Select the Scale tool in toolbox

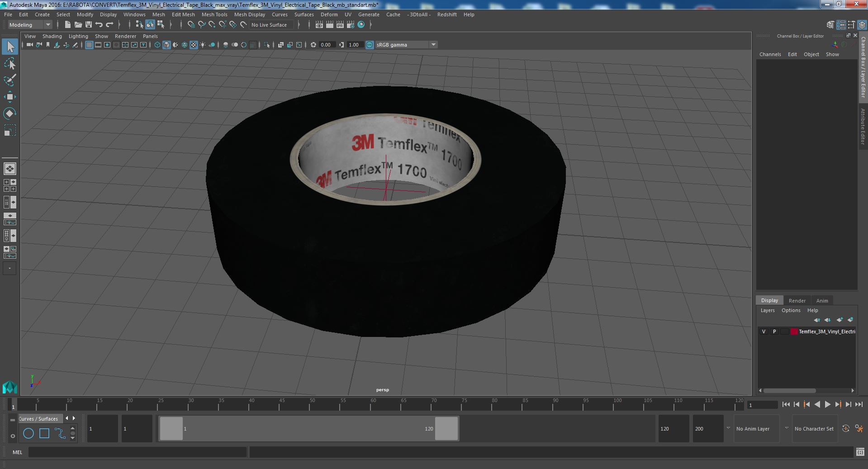[x=10, y=130]
